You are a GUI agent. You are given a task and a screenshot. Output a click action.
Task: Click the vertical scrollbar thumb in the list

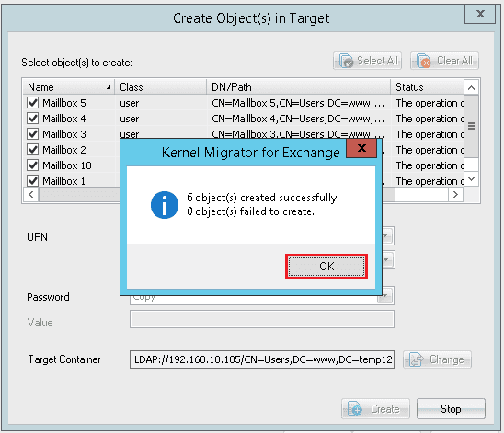[471, 126]
